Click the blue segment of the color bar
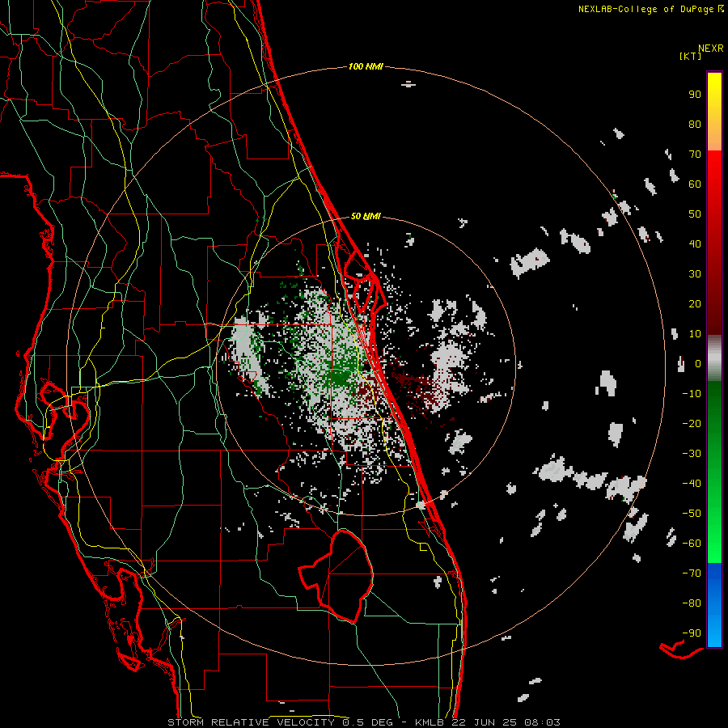 [714, 605]
